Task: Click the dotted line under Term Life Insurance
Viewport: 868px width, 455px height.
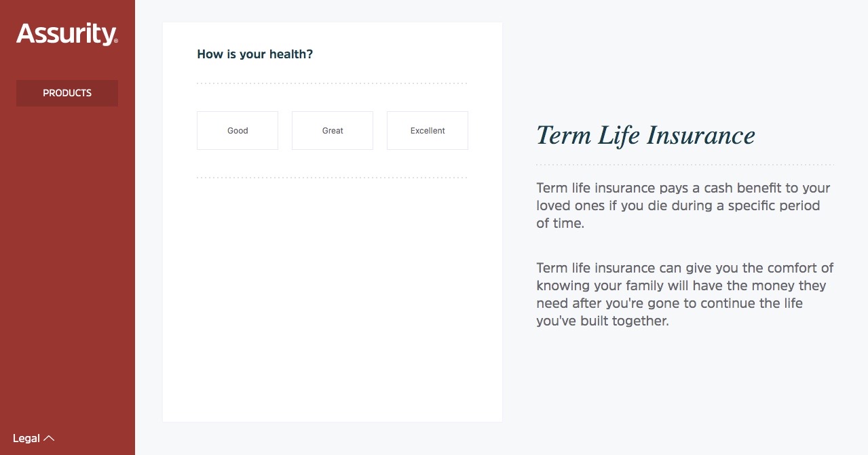Action: pyautogui.click(x=684, y=165)
